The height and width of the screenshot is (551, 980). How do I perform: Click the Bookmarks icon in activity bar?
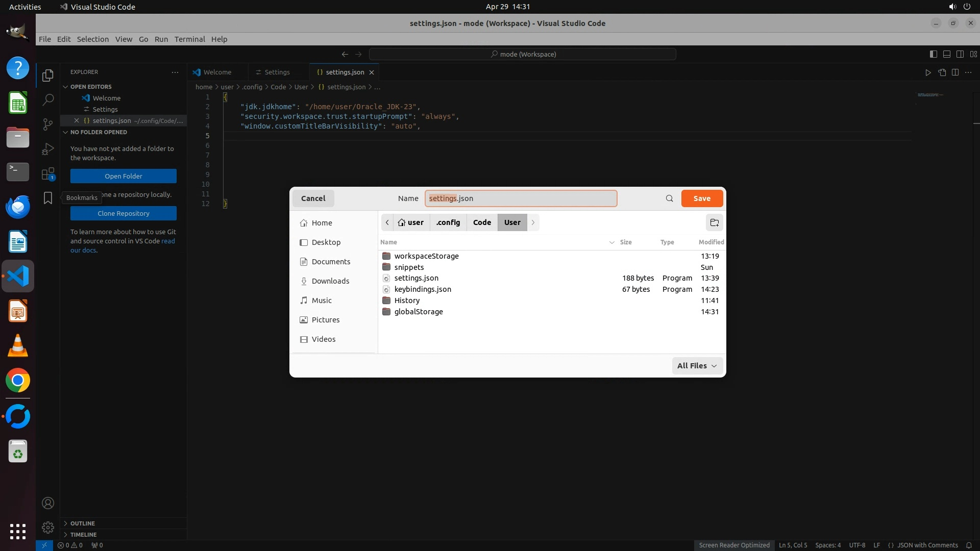tap(48, 198)
